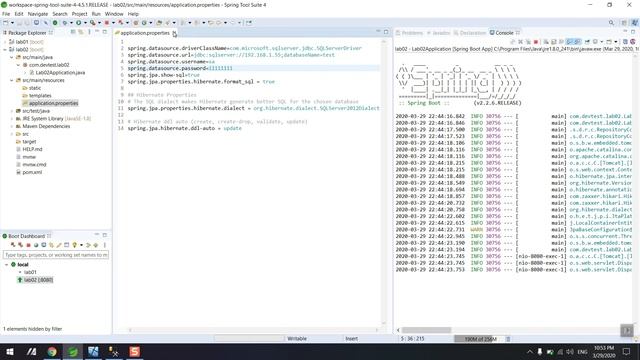Viewport: 640px width, 360px height.
Task: Open the Navigate menu
Action: (x=38, y=14)
